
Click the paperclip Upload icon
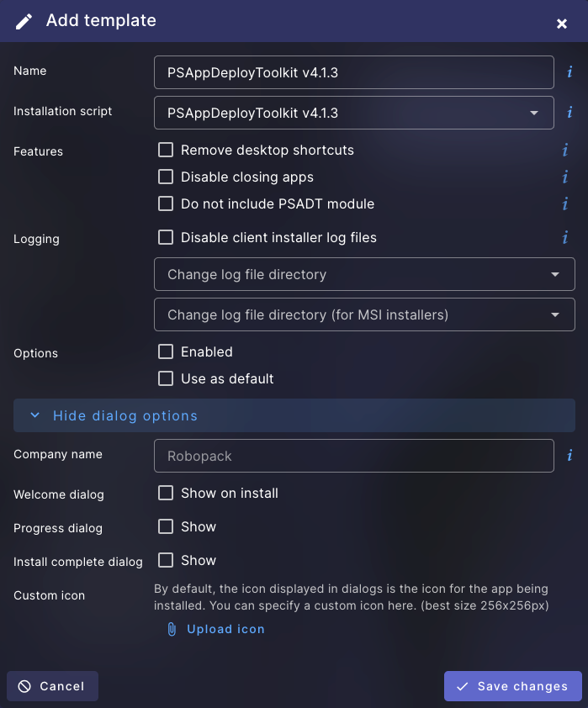[172, 629]
